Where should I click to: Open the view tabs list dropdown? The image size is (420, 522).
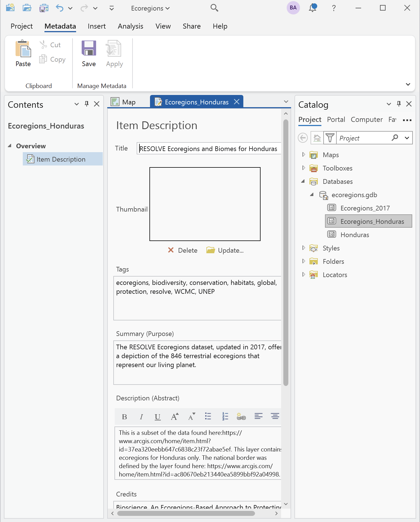tap(286, 102)
